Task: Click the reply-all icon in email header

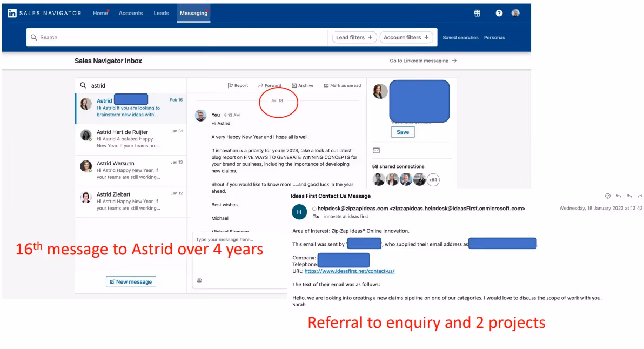Action: tap(629, 196)
